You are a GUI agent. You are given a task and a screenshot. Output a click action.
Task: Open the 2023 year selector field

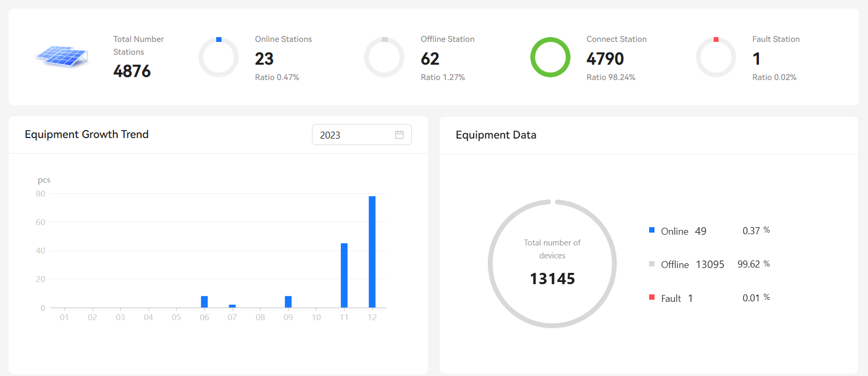[355, 135]
